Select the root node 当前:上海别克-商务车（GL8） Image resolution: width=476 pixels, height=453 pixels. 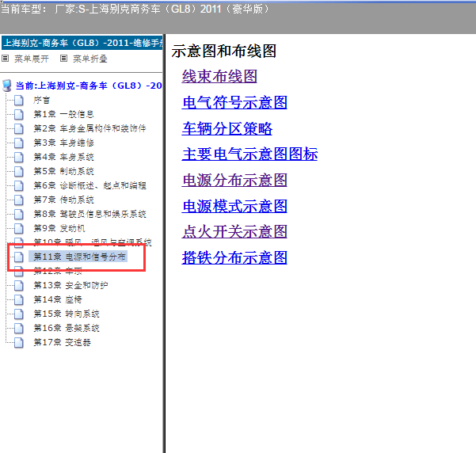(x=89, y=86)
